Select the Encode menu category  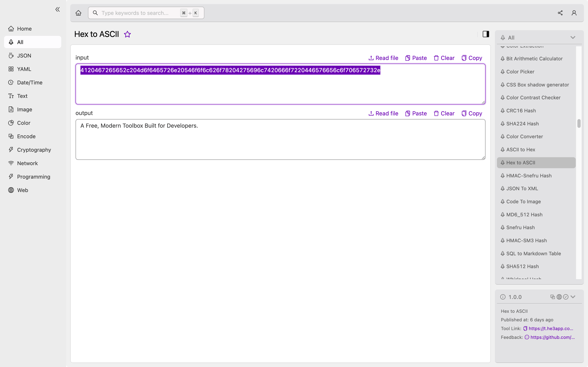[26, 136]
